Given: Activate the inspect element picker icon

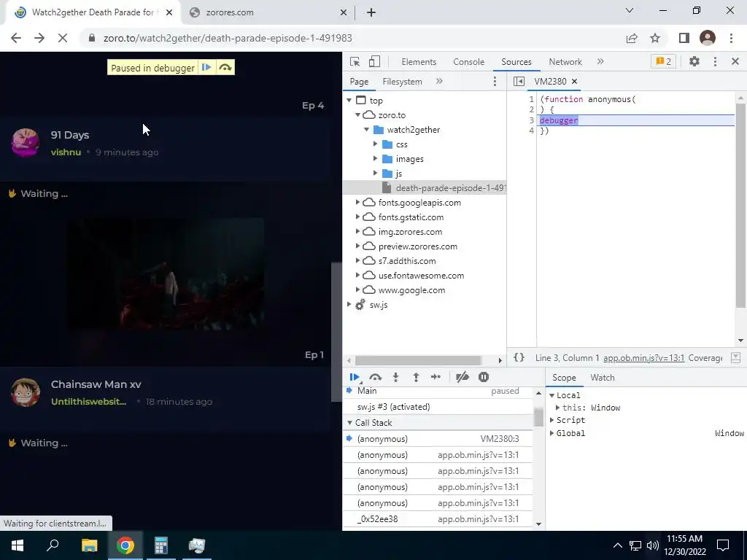Looking at the screenshot, I should [x=355, y=61].
